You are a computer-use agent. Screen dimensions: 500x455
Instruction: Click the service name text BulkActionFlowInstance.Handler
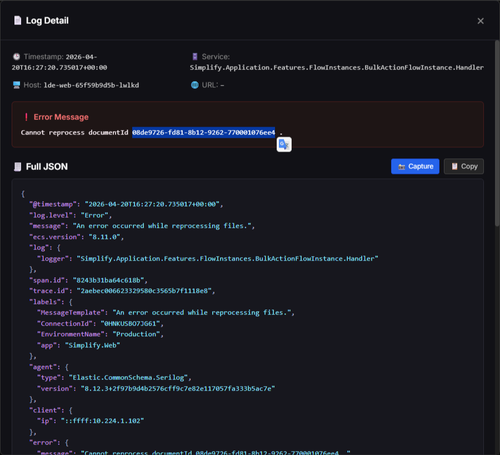point(424,67)
